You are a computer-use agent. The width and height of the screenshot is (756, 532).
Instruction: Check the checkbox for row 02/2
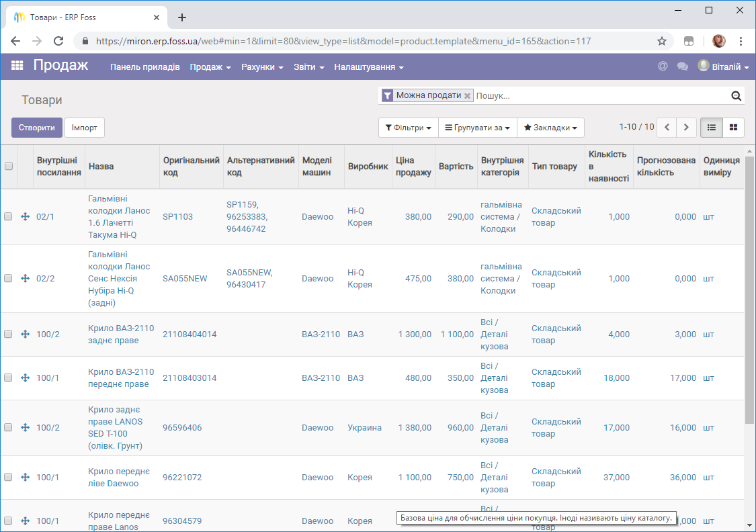coord(8,279)
